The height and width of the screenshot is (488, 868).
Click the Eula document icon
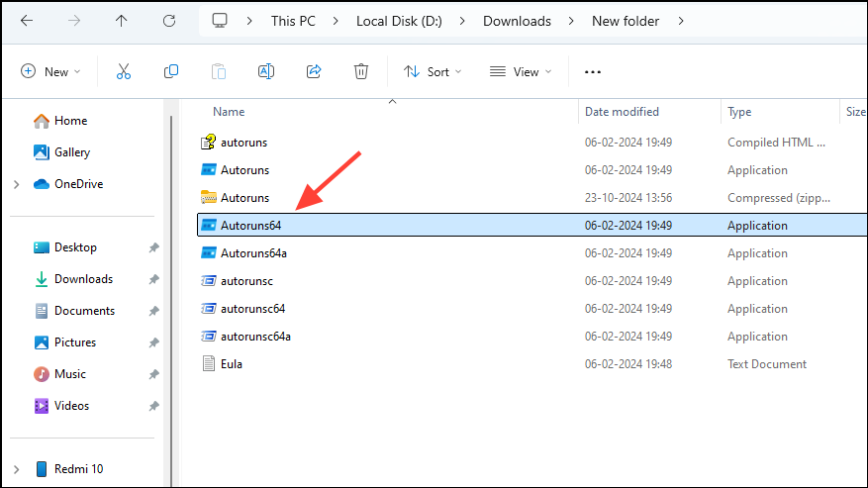tap(208, 364)
